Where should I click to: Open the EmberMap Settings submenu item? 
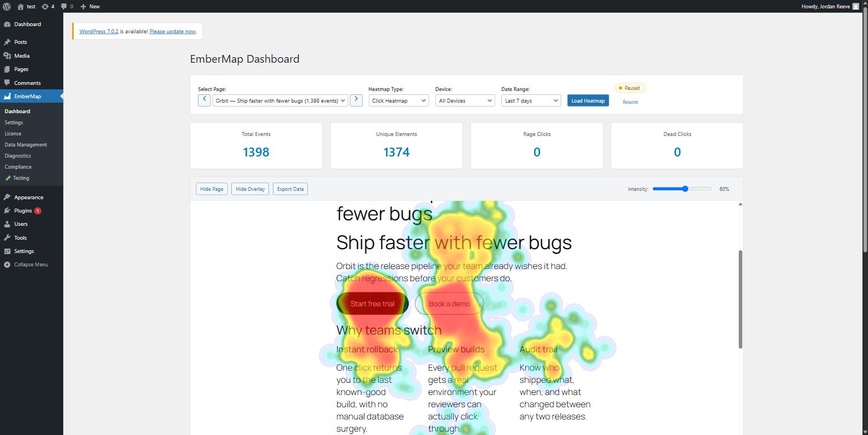14,123
